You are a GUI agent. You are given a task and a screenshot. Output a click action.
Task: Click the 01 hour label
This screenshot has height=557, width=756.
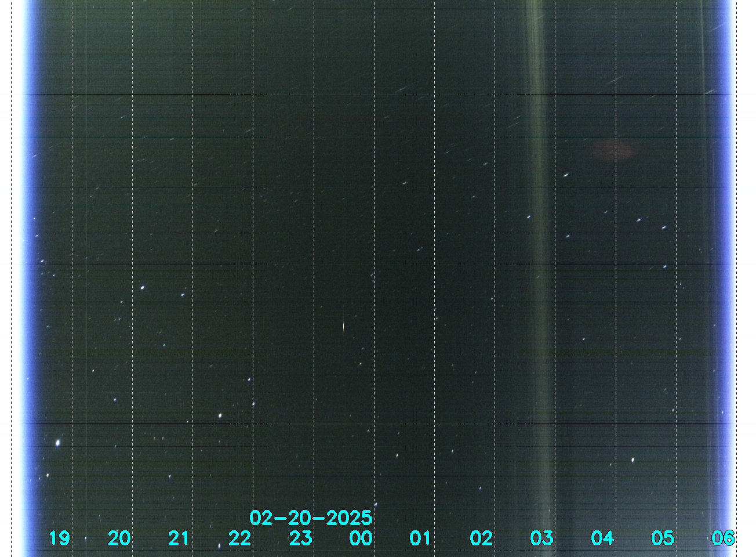[420, 538]
